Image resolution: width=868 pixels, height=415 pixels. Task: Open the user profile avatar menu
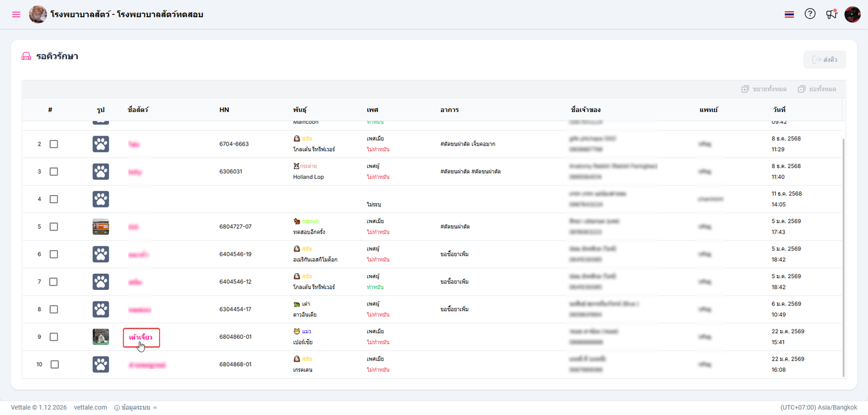point(852,14)
